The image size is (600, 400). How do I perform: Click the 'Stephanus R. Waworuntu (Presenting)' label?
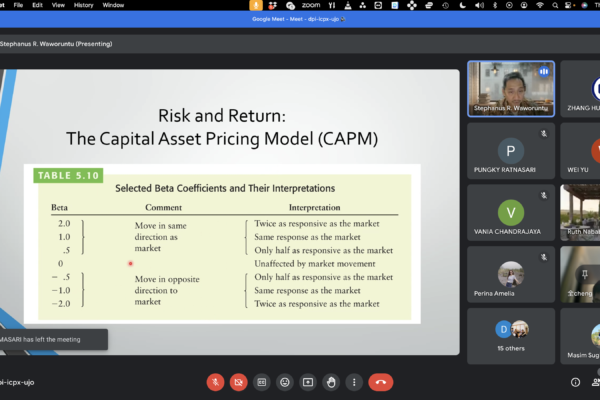56,44
